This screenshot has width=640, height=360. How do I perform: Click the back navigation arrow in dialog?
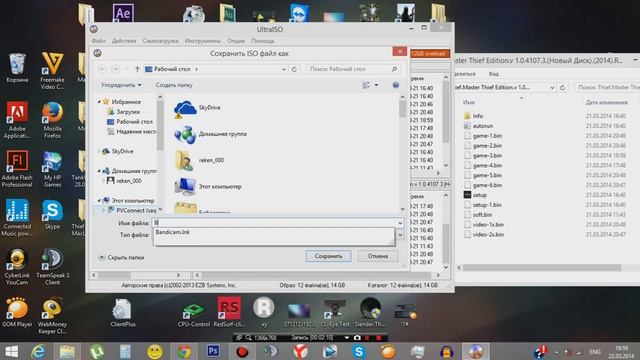pyautogui.click(x=102, y=69)
